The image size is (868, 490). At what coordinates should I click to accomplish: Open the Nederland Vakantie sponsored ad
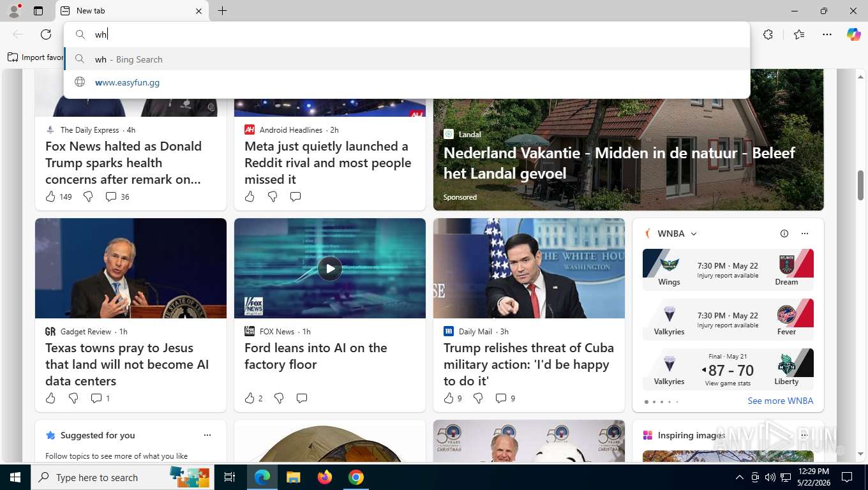click(x=619, y=163)
